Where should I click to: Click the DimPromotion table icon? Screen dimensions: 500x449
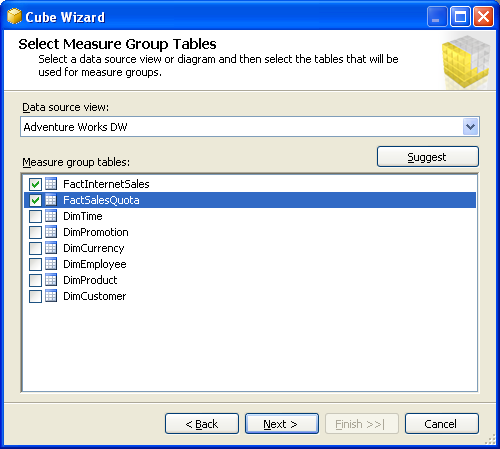pyautogui.click(x=51, y=232)
